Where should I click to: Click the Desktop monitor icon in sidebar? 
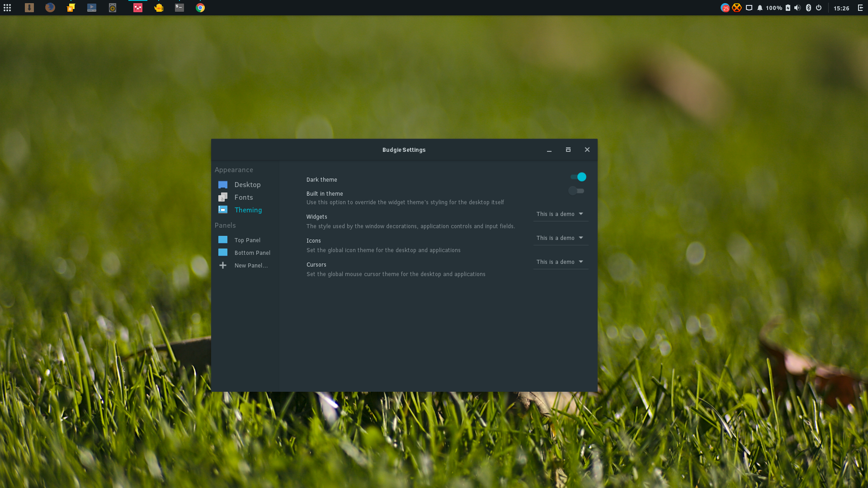(x=223, y=185)
